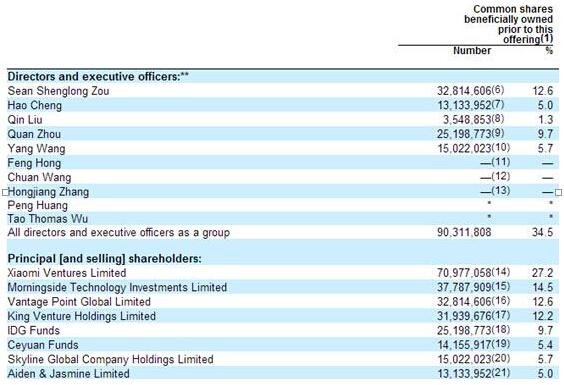564x385 pixels.
Task: Click Morningside Technology Investments Limited entry
Action: pyautogui.click(x=117, y=287)
